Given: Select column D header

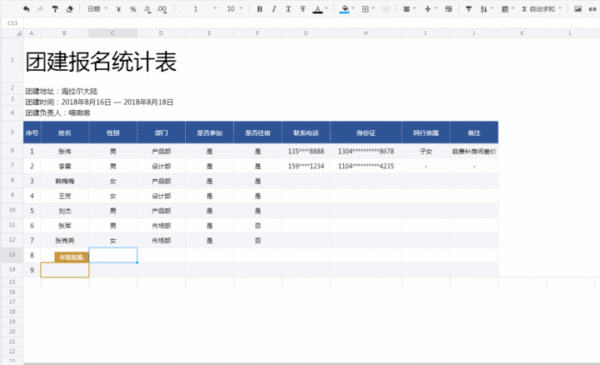Looking at the screenshot, I should click(x=161, y=33).
